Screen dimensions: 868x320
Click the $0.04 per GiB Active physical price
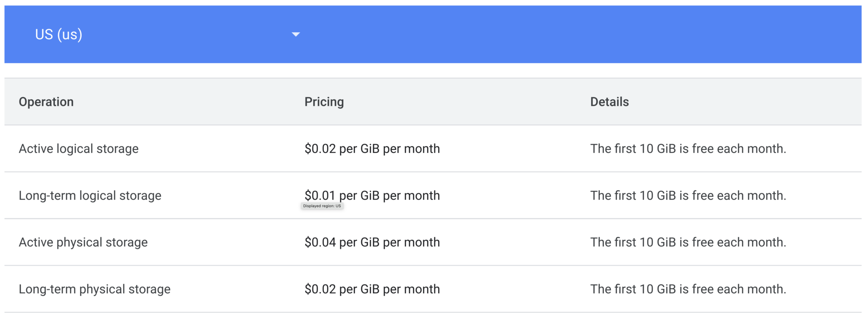pyautogui.click(x=372, y=242)
